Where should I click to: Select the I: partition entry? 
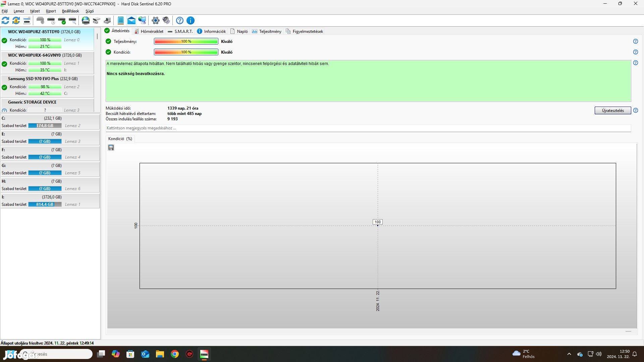tap(50, 201)
